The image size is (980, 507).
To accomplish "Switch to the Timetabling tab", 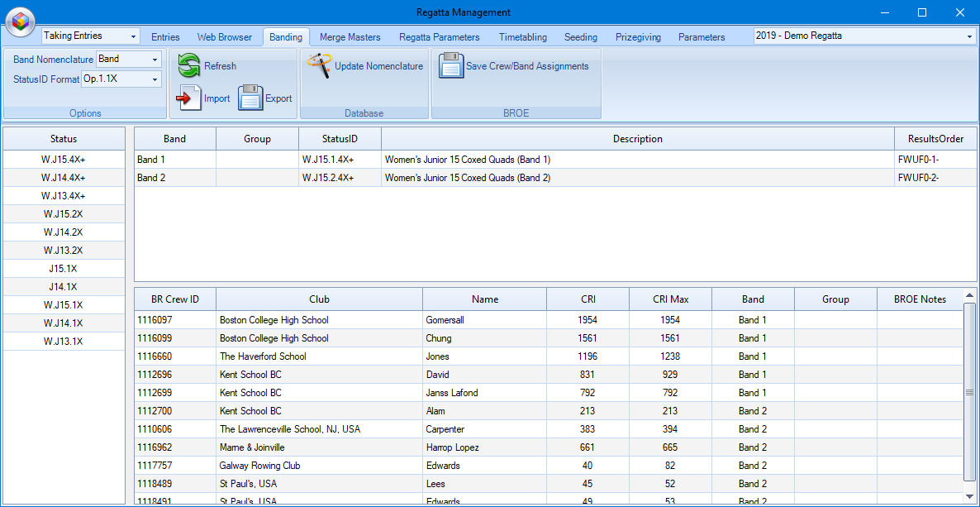I will coord(522,36).
